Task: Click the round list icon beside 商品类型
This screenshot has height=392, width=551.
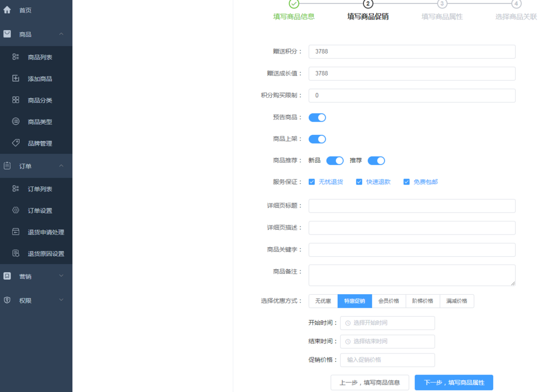Action: pyautogui.click(x=16, y=121)
